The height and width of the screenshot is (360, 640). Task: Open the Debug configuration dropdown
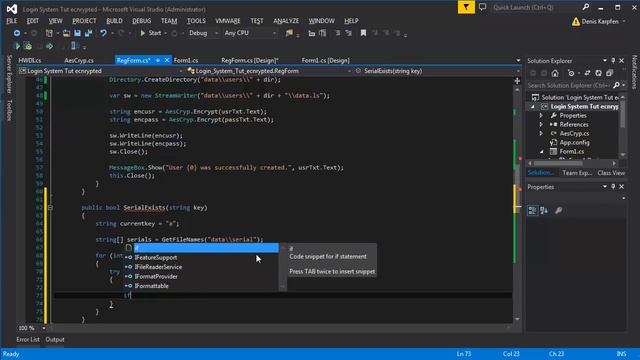click(x=203, y=33)
